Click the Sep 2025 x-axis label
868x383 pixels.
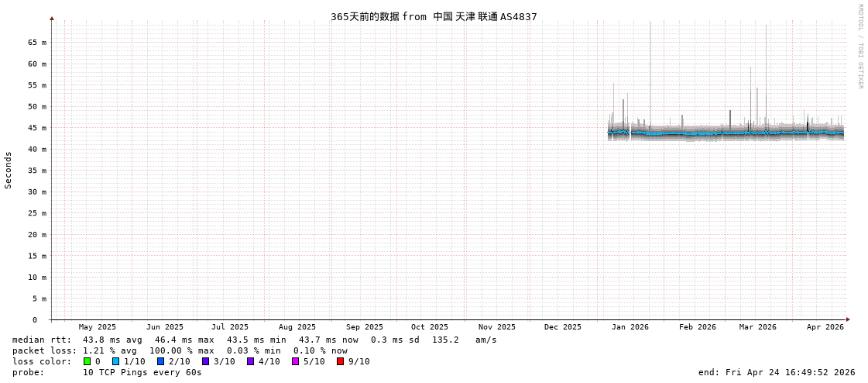364,327
